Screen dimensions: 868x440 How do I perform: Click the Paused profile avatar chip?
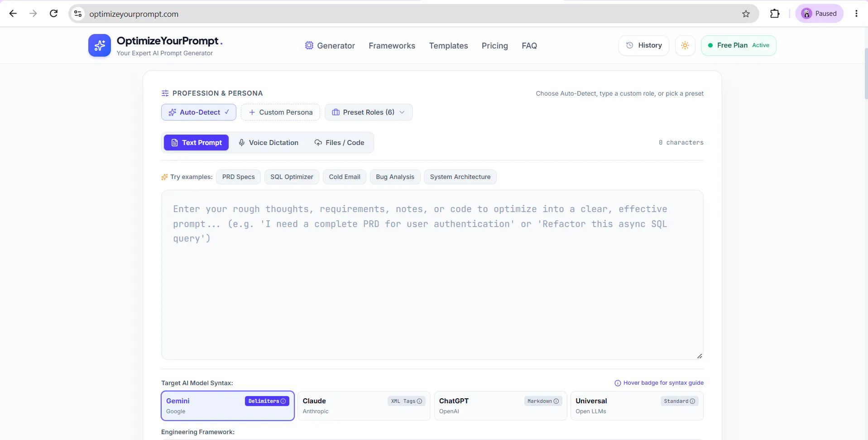[819, 14]
